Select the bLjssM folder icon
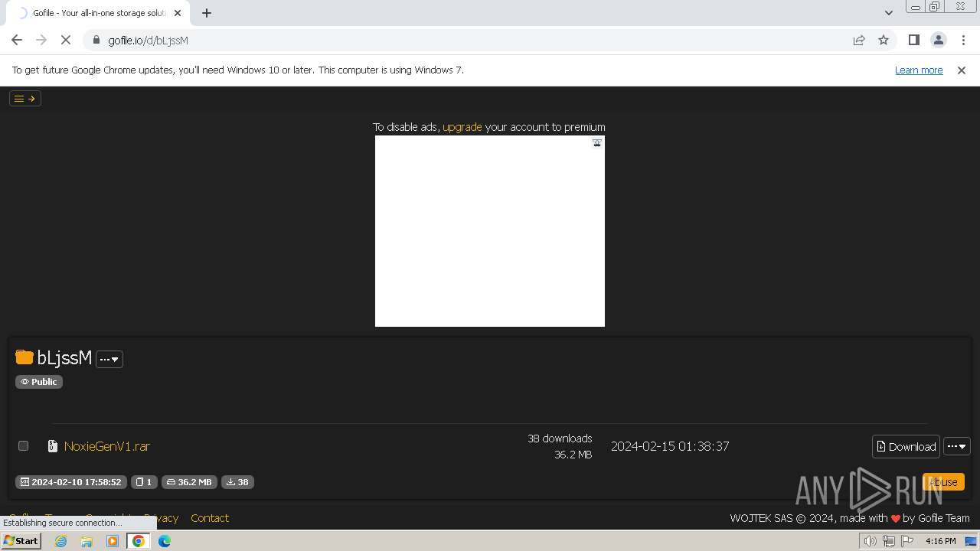980x551 pixels. coord(24,357)
